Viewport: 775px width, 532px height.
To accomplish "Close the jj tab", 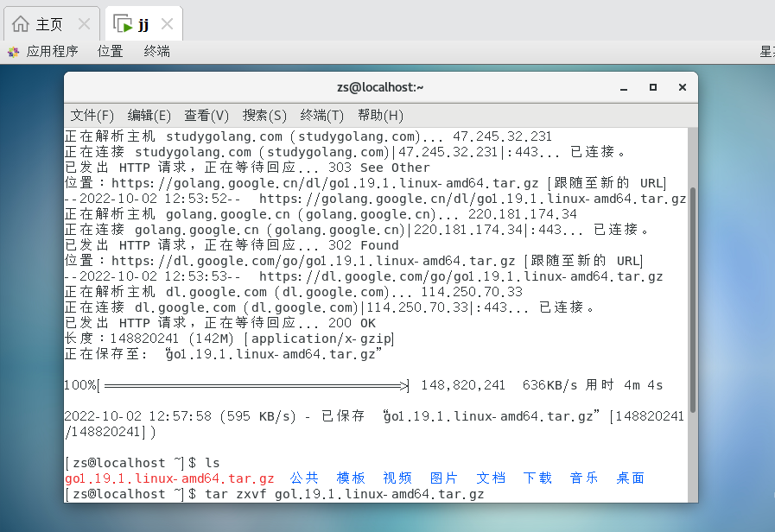I will 167,23.
